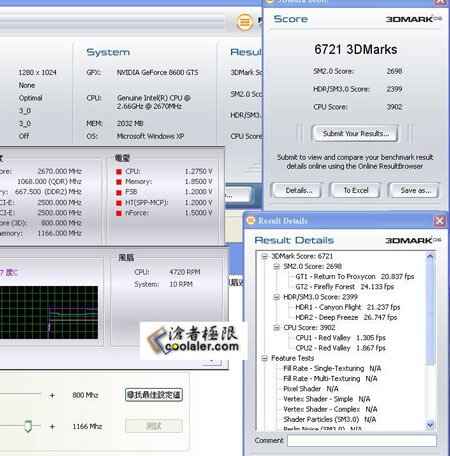Click red indicator next to FSB voltage
The image size is (450, 456).
118,192
